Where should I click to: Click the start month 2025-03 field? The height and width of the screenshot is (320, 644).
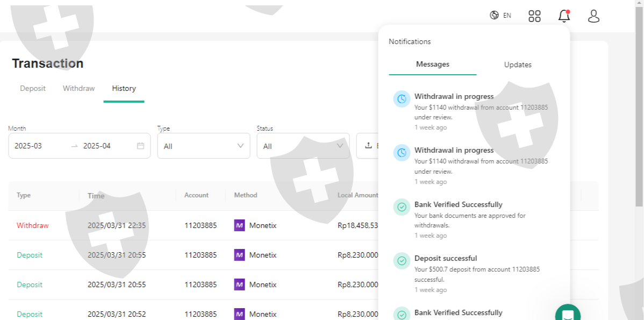(x=28, y=146)
